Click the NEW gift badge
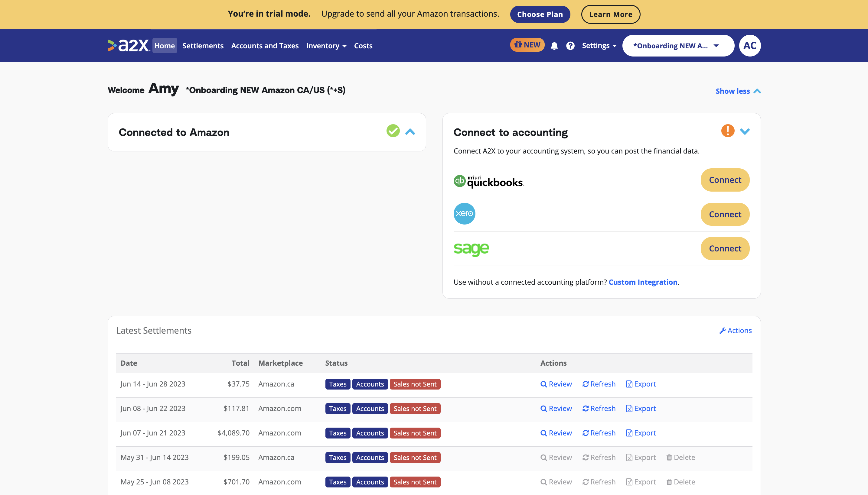 click(527, 45)
